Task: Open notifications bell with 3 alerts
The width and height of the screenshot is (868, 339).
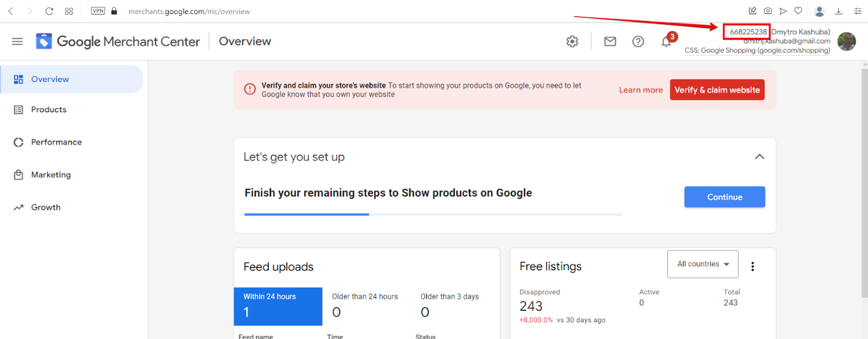Action: pos(666,41)
